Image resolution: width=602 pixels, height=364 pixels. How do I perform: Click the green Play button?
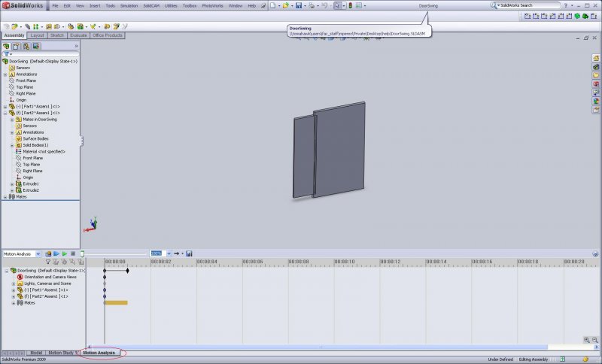[65, 254]
